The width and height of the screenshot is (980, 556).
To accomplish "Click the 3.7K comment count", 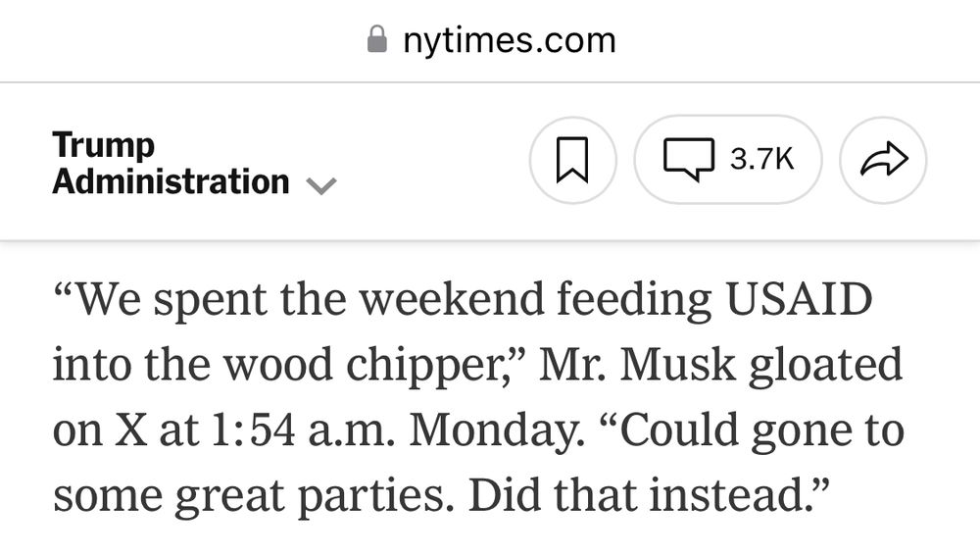I will pos(761,160).
